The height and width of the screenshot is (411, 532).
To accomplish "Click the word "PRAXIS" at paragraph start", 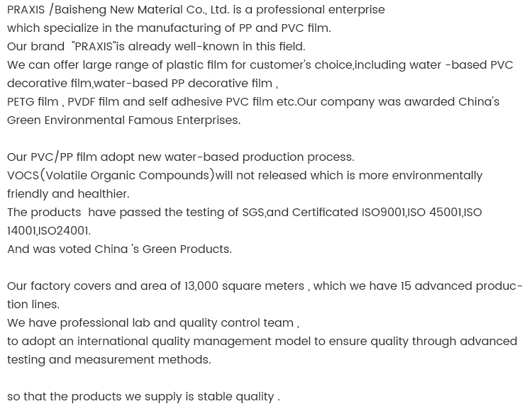I will (26, 10).
